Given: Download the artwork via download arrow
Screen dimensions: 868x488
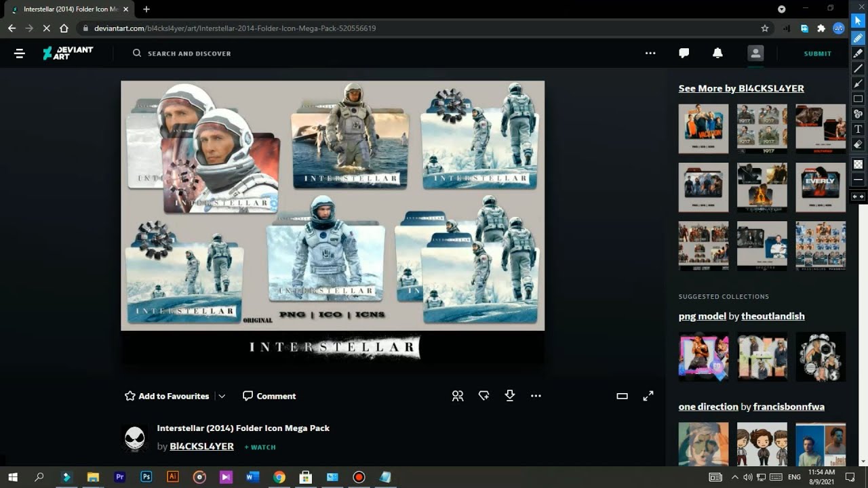Looking at the screenshot, I should click(x=510, y=396).
